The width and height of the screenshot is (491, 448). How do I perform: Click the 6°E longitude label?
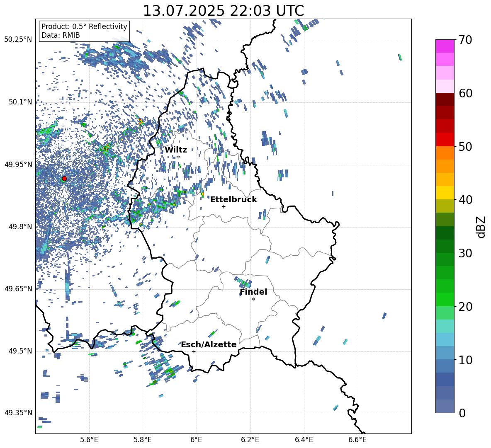tap(196, 440)
